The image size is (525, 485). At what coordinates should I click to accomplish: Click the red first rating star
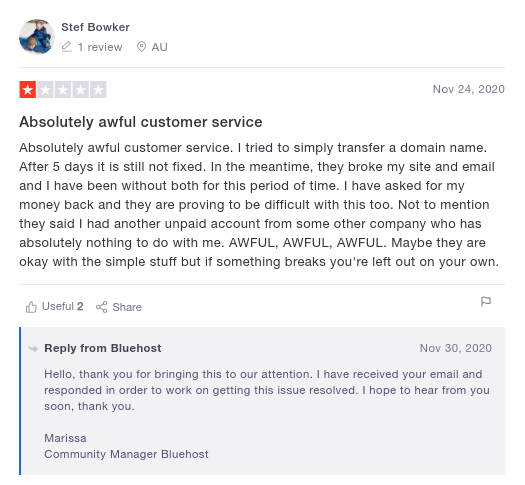28,90
